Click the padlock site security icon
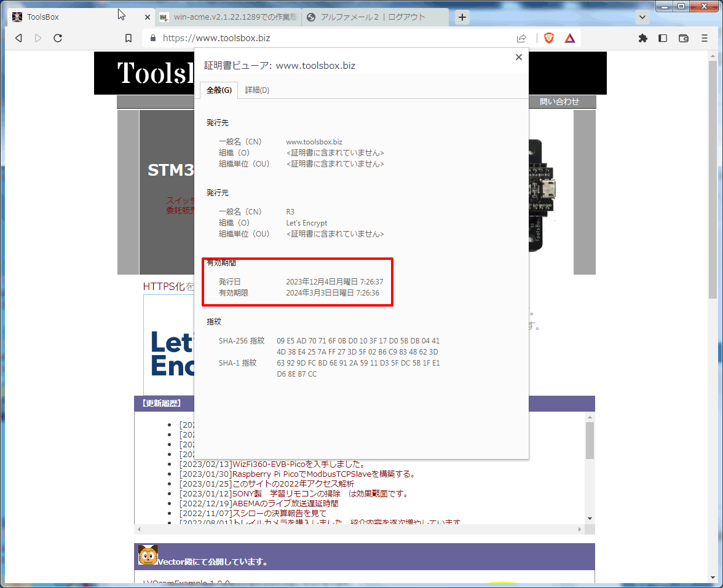Screen dimensions: 723x588 point(153,38)
